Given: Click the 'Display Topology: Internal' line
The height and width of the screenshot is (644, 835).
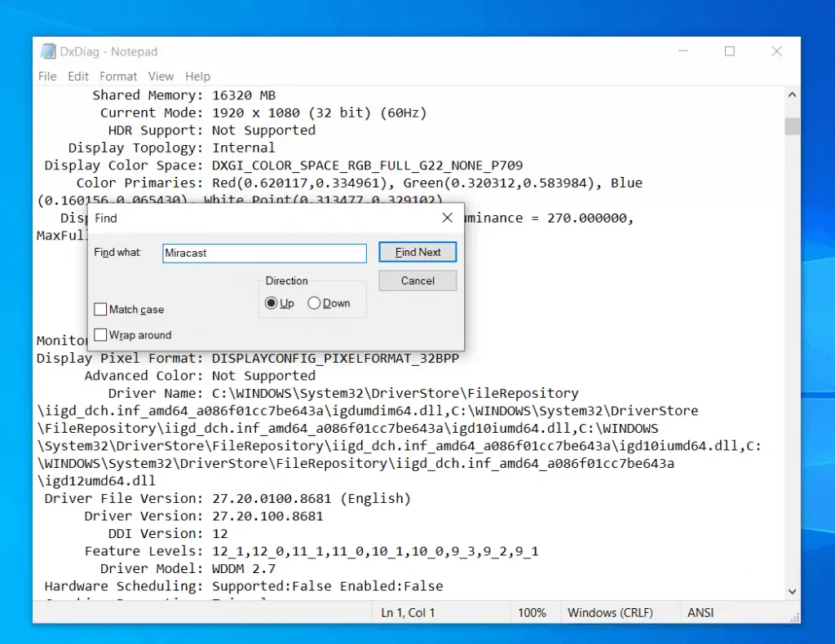Looking at the screenshot, I should [171, 148].
